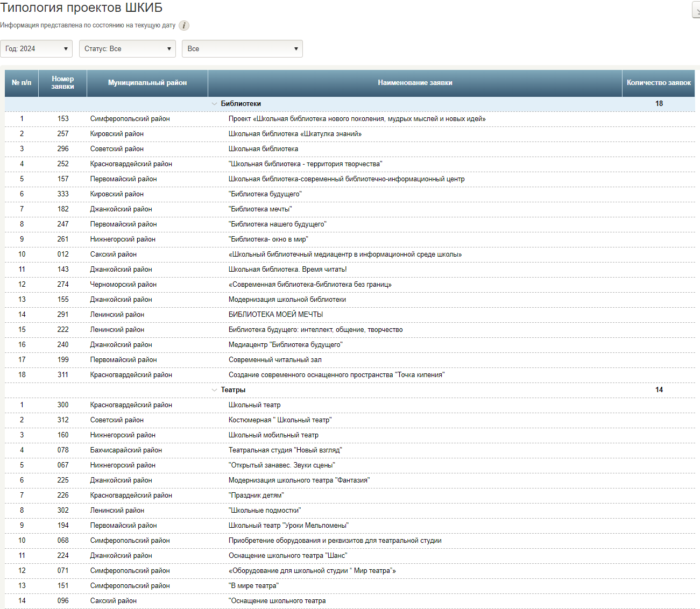Image resolution: width=700 pixels, height=609 pixels.
Task: Collapse the Библиотеки group chevron
Action: [215, 104]
